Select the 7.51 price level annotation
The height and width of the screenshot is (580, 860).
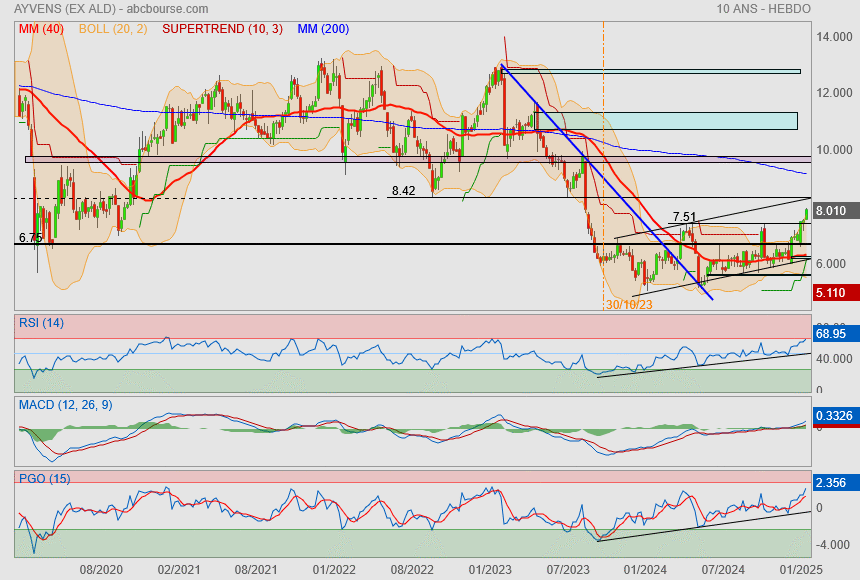[x=684, y=216]
